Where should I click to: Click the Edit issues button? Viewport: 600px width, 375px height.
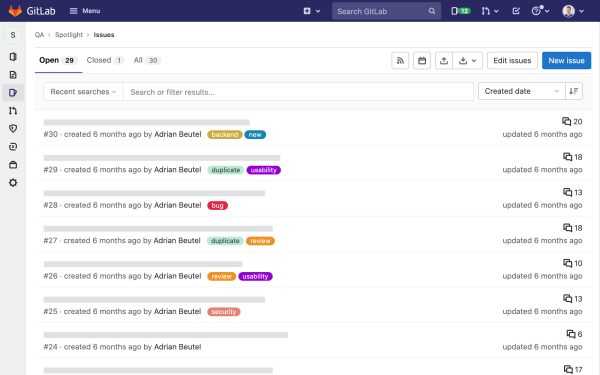[512, 60]
